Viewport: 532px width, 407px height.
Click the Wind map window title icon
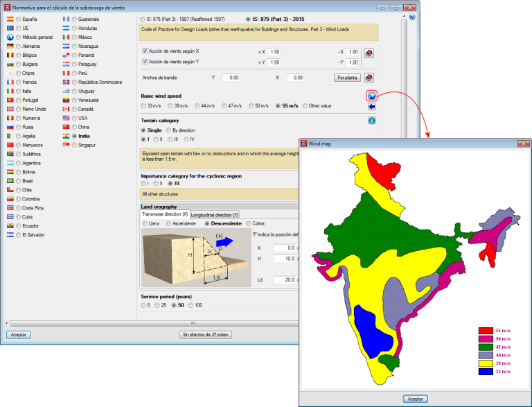[x=304, y=144]
